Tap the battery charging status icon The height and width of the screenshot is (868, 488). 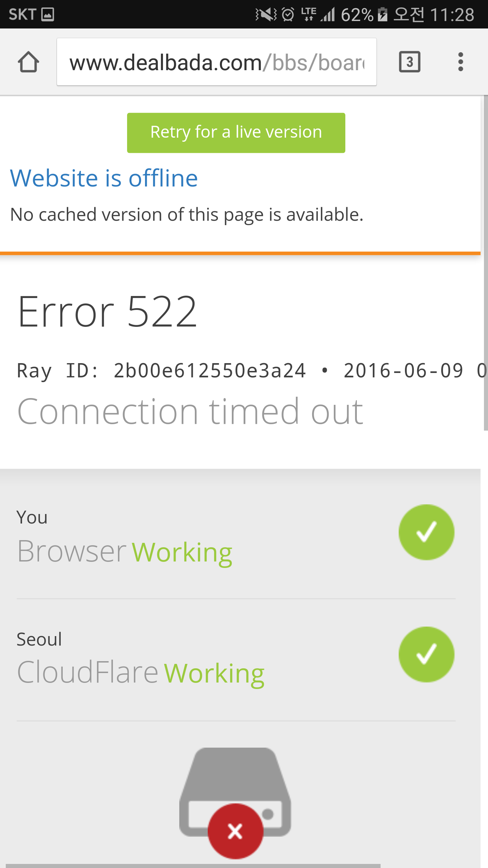[x=383, y=15]
